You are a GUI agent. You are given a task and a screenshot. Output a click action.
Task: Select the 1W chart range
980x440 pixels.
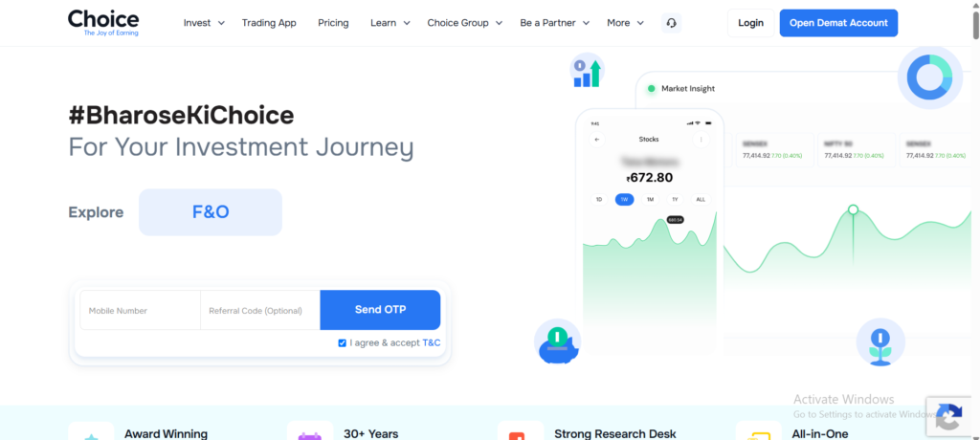624,199
